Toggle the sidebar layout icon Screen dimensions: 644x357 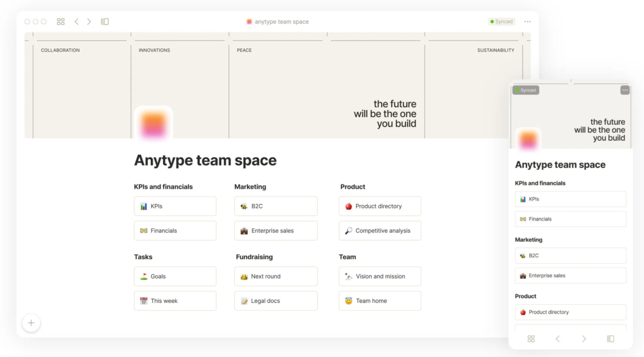coord(105,21)
